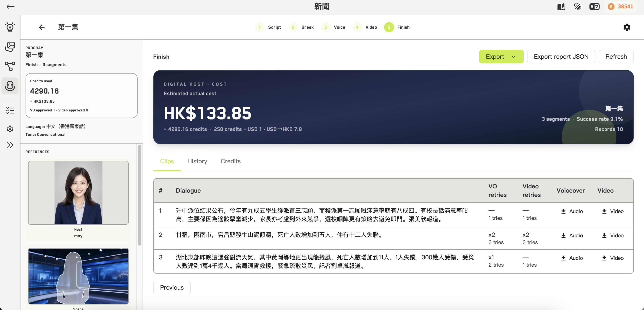The height and width of the screenshot is (310, 644).
Task: Go to step 1 Script
Action: coord(268,27)
